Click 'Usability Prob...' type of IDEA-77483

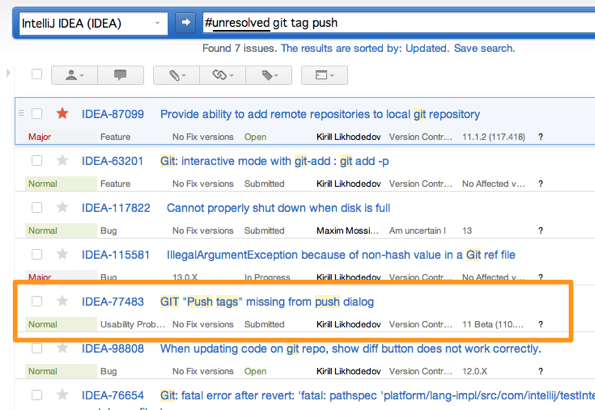[x=132, y=325]
